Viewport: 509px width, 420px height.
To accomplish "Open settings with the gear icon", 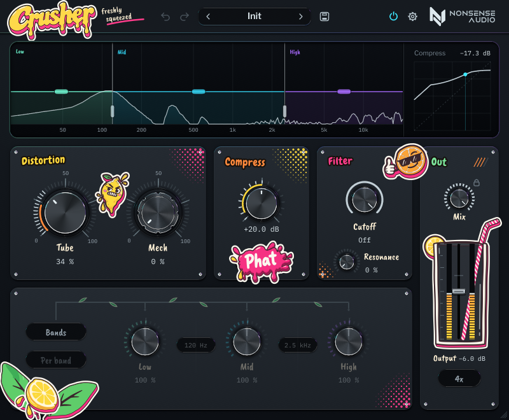I will tap(412, 17).
